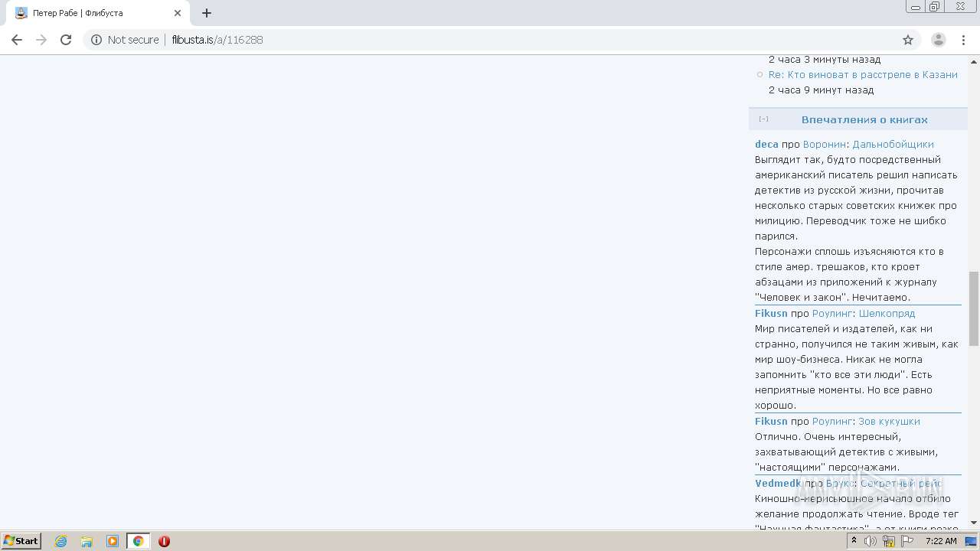The height and width of the screenshot is (551, 980).
Task: Click the scrollbar up arrow
Action: pyautogui.click(x=974, y=60)
